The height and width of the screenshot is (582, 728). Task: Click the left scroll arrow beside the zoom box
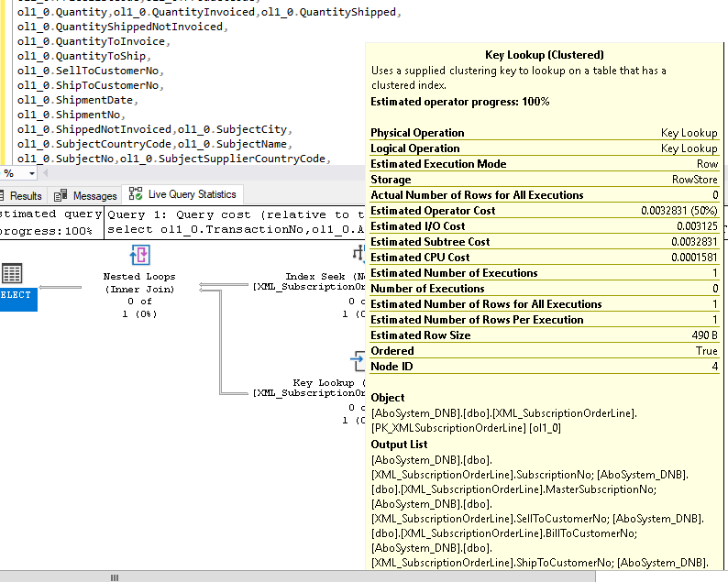point(45,173)
